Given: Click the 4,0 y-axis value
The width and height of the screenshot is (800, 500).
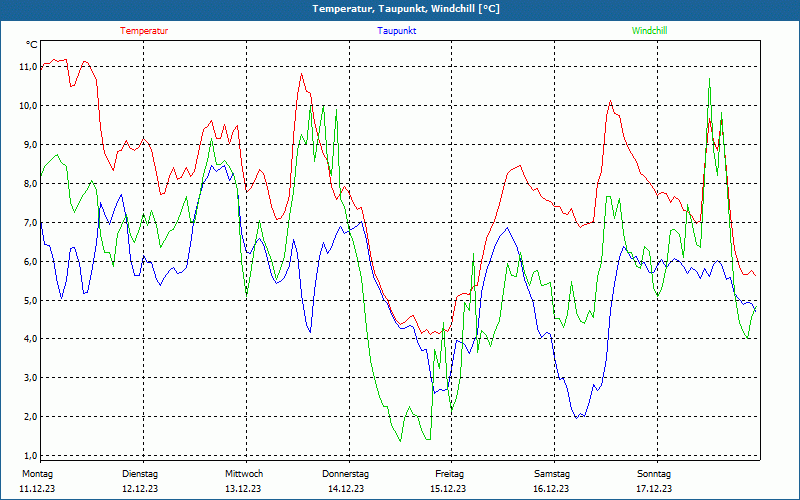Looking at the screenshot, I should (x=30, y=339).
